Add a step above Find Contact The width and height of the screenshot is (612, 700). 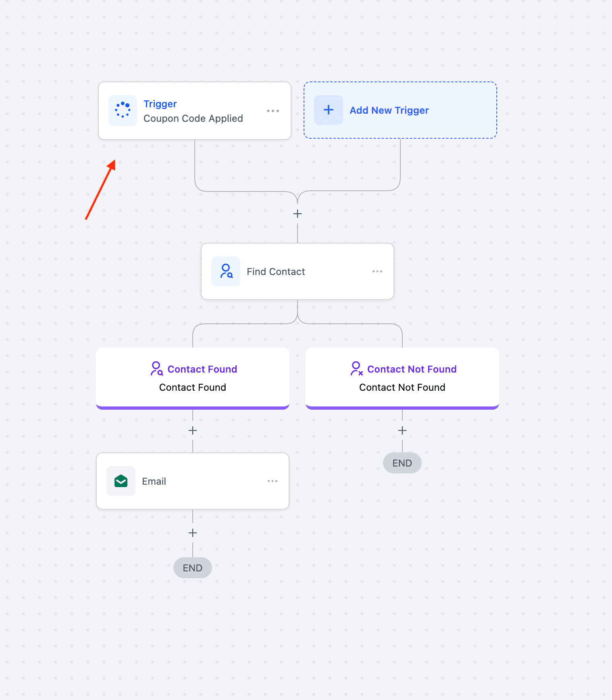pos(298,214)
